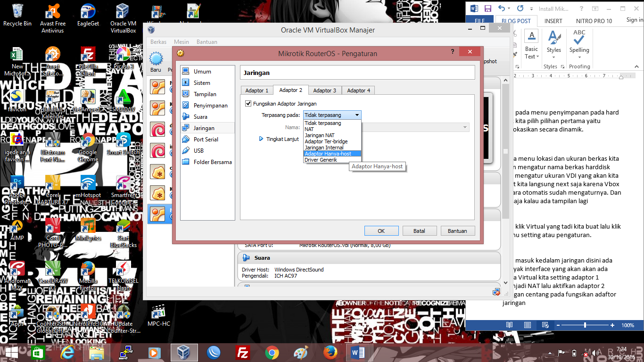This screenshot has width=644, height=362.
Task: Open the Tampilan settings category
Action: coord(207,94)
